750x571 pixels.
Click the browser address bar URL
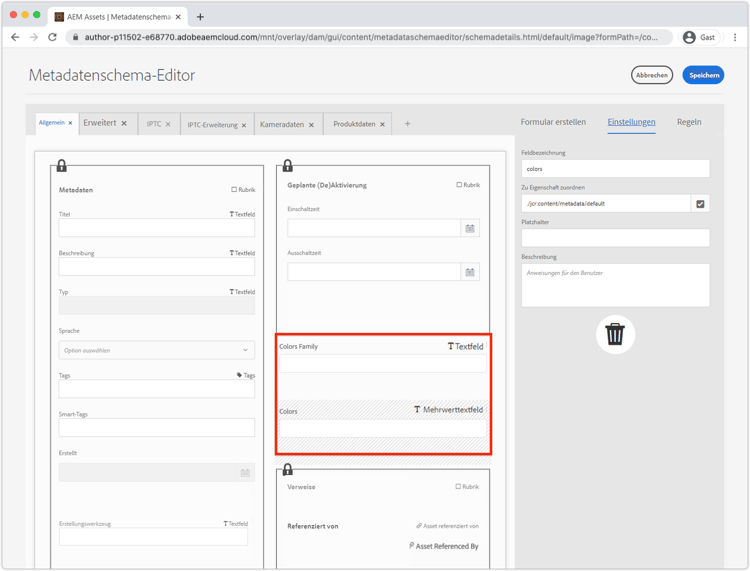coord(371,37)
